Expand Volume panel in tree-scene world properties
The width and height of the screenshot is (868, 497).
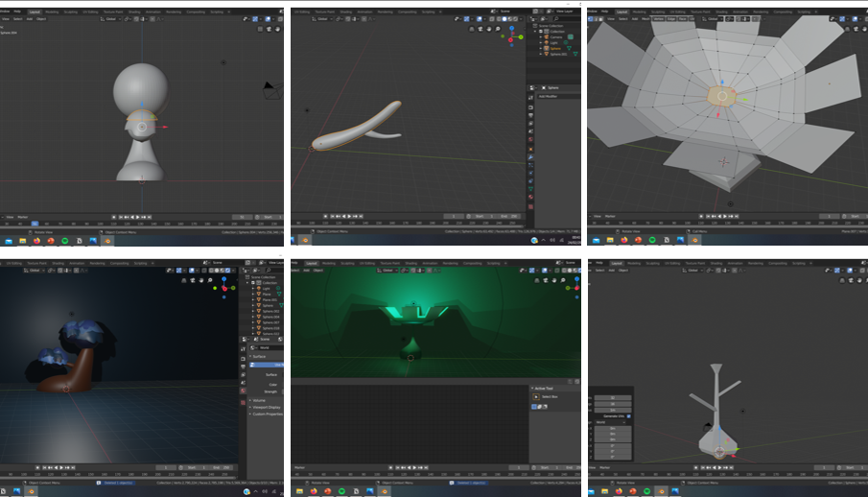(258, 400)
